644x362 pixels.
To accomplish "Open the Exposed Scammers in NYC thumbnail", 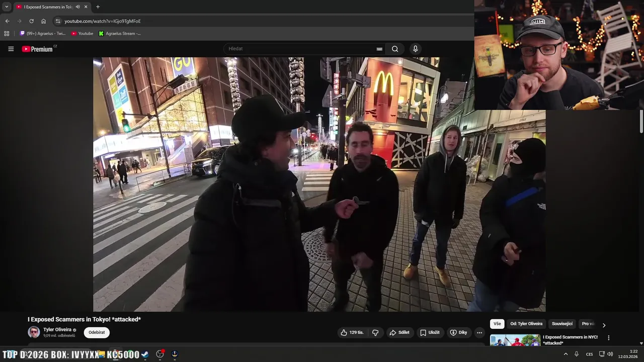I will 515,340.
